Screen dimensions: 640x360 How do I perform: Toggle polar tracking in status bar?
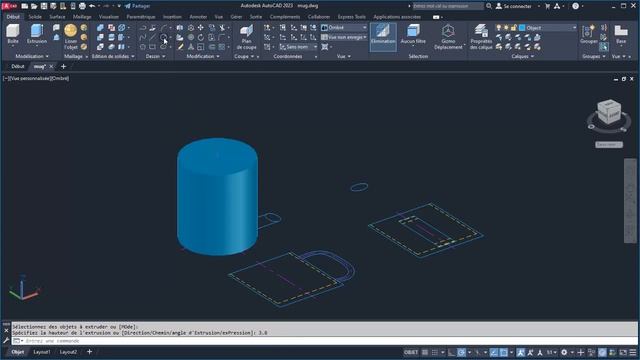click(461, 352)
